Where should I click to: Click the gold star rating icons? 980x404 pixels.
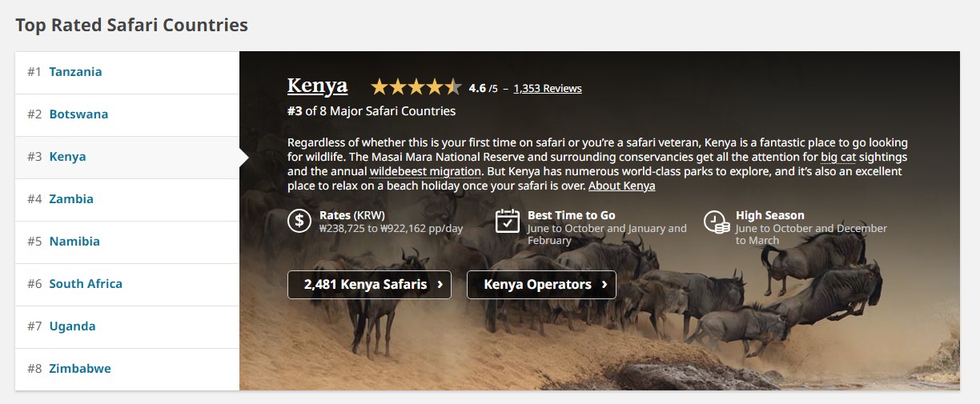tap(416, 87)
